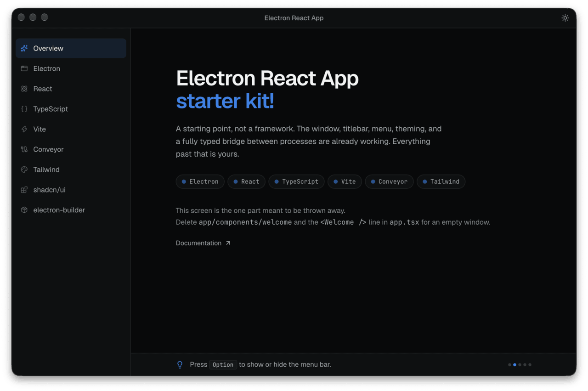
Task: Go to the first tip pagination dot
Action: tap(509, 365)
